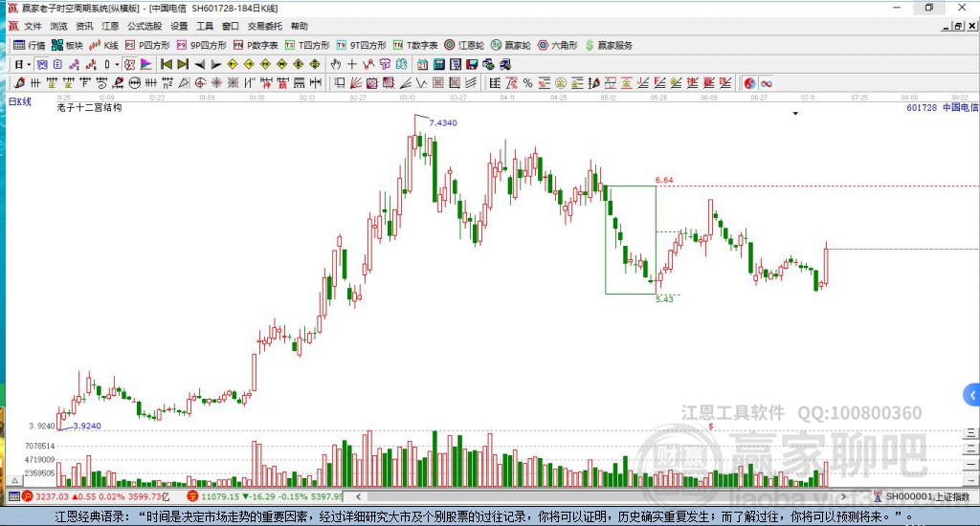
Task: Click the circled 金 icon
Action: coord(561,83)
